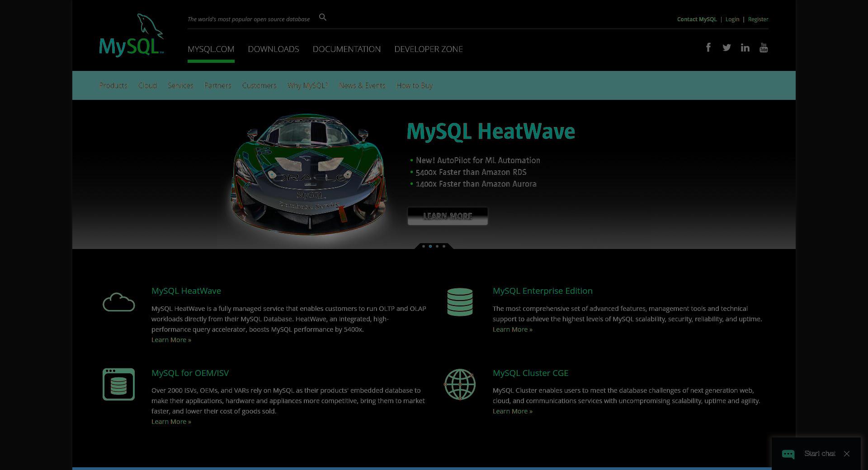This screenshot has width=868, height=470.
Task: Click the HeatWave race car image
Action: (309, 174)
